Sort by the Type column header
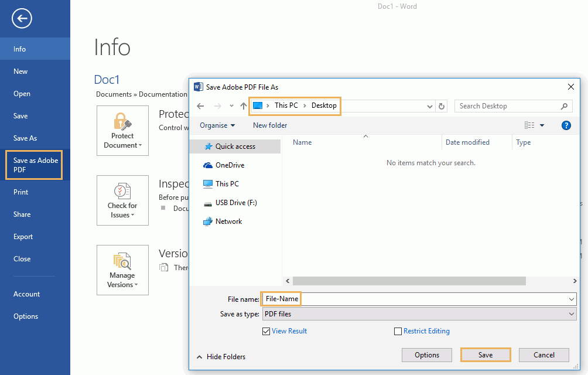This screenshot has width=588, height=375. [x=523, y=142]
